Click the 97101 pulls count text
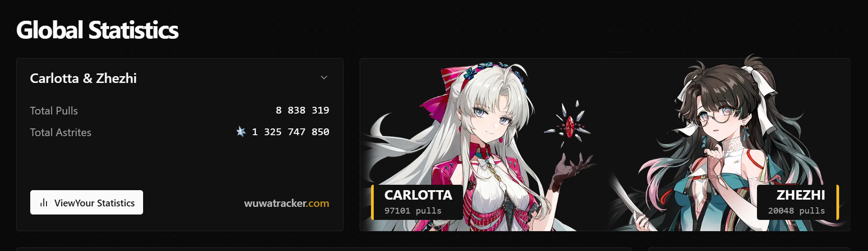 413,211
